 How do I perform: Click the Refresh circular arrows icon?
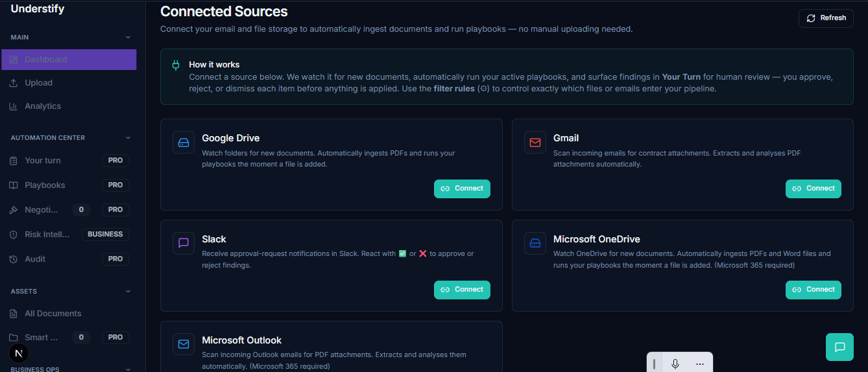811,18
